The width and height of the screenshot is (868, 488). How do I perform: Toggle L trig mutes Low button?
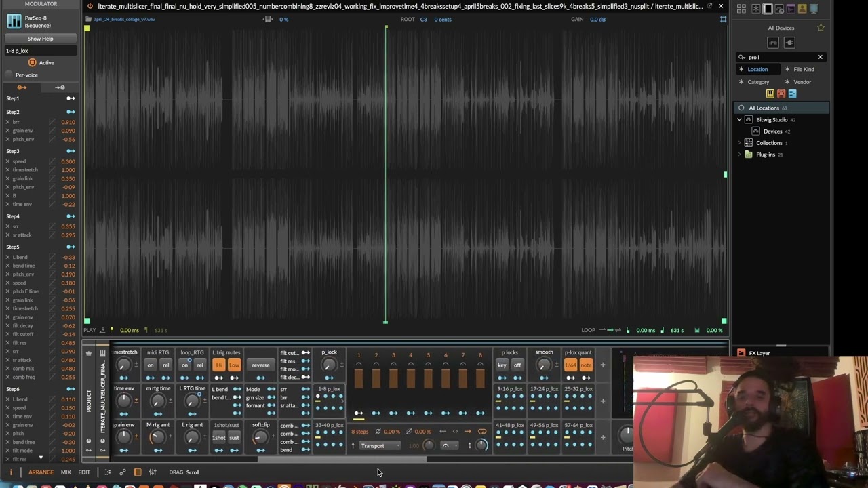pos(234,365)
